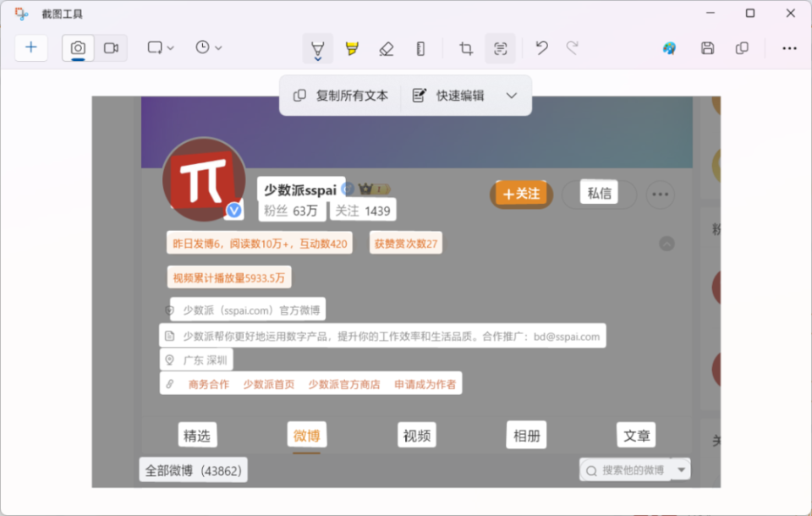
Task: Expand the 快速编辑 options chevron
Action: coord(511,96)
